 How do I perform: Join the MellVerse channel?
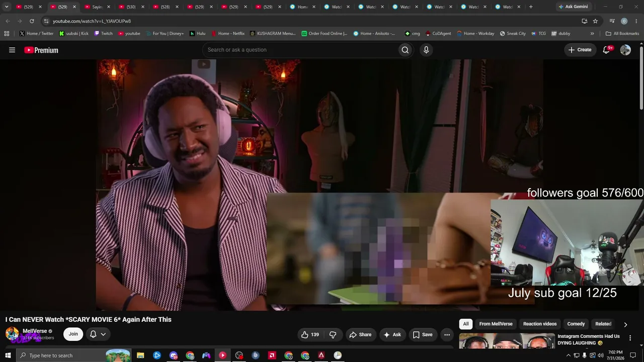tap(73, 334)
